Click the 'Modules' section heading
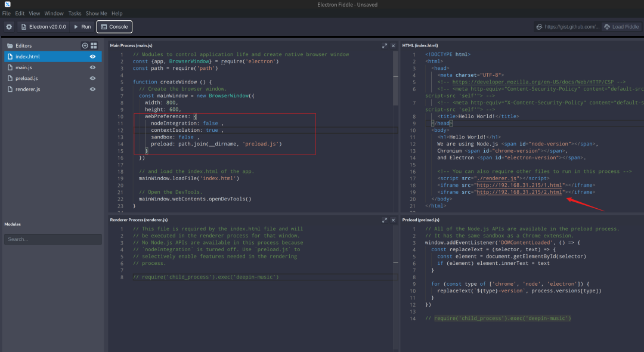 point(13,224)
